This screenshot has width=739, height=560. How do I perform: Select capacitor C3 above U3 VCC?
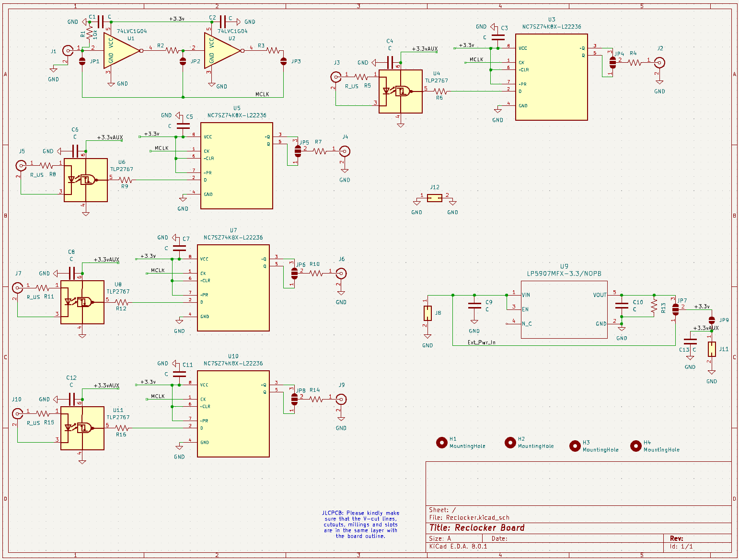pyautogui.click(x=498, y=37)
